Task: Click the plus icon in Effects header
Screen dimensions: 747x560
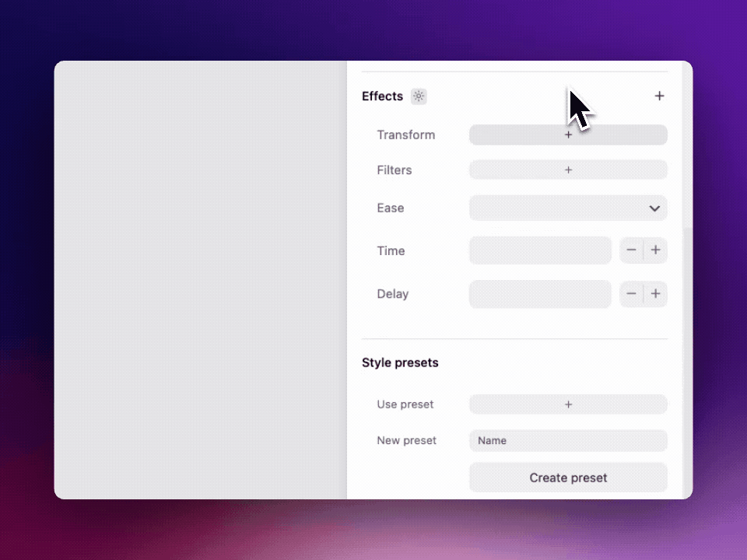Action: (x=659, y=96)
